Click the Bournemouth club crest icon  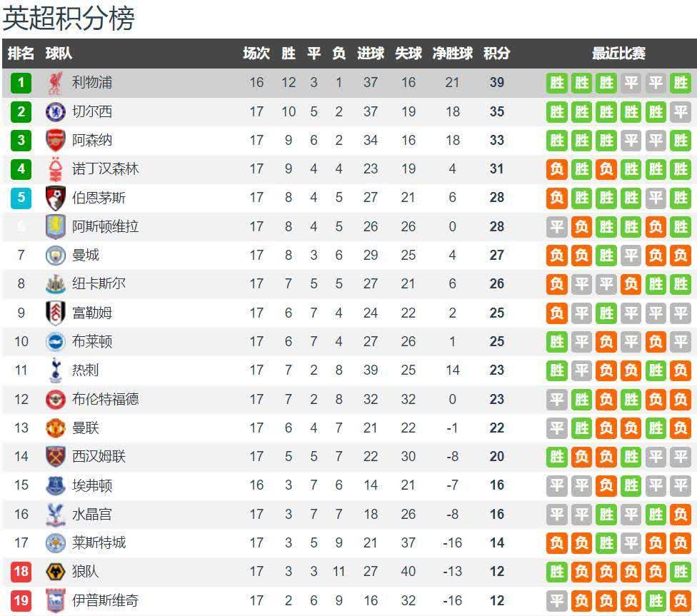tap(55, 198)
